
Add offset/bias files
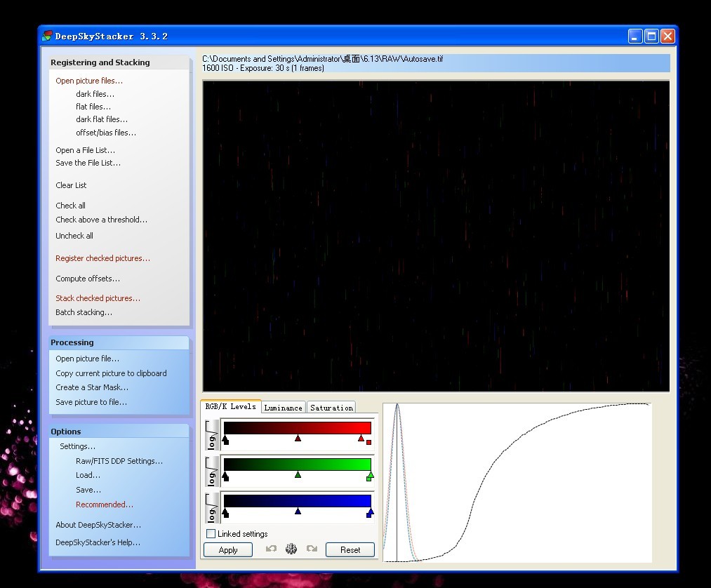[x=106, y=133]
